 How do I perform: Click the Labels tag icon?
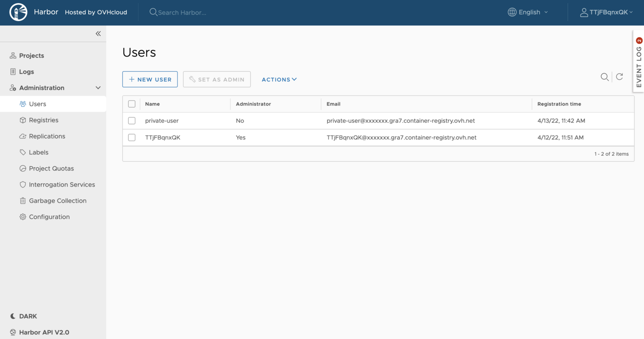click(23, 152)
